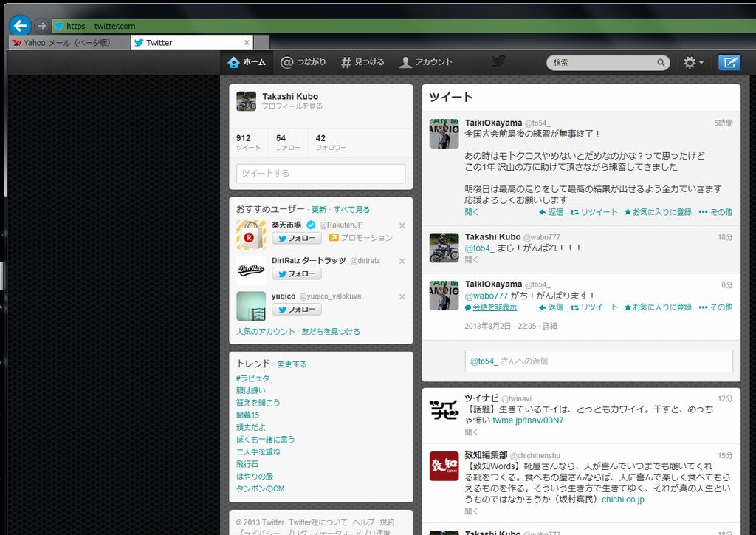Open the タンポンのCM trend
This screenshot has height=535, width=756.
pyautogui.click(x=261, y=488)
